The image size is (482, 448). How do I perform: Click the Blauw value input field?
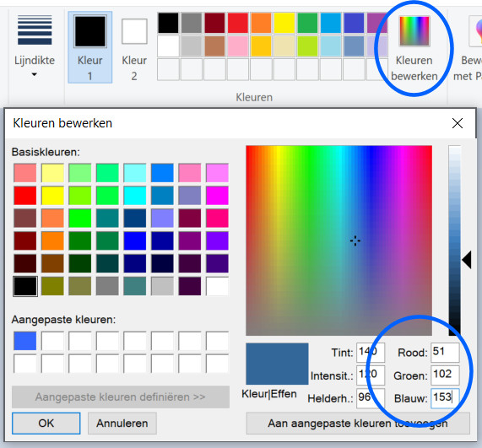pyautogui.click(x=445, y=398)
